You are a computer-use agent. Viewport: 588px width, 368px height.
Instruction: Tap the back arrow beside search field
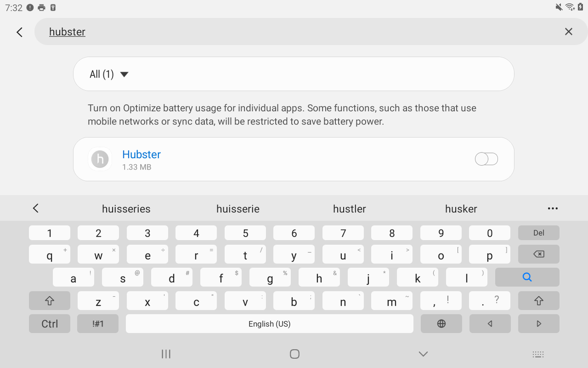(x=19, y=32)
